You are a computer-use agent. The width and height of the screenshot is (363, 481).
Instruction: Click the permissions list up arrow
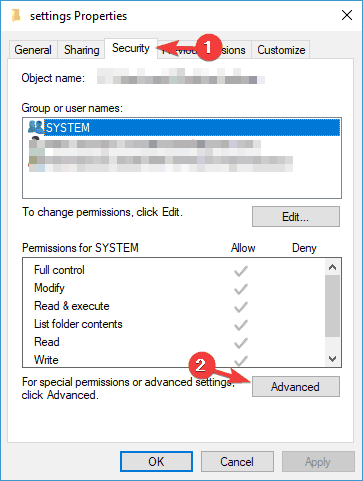click(x=332, y=267)
